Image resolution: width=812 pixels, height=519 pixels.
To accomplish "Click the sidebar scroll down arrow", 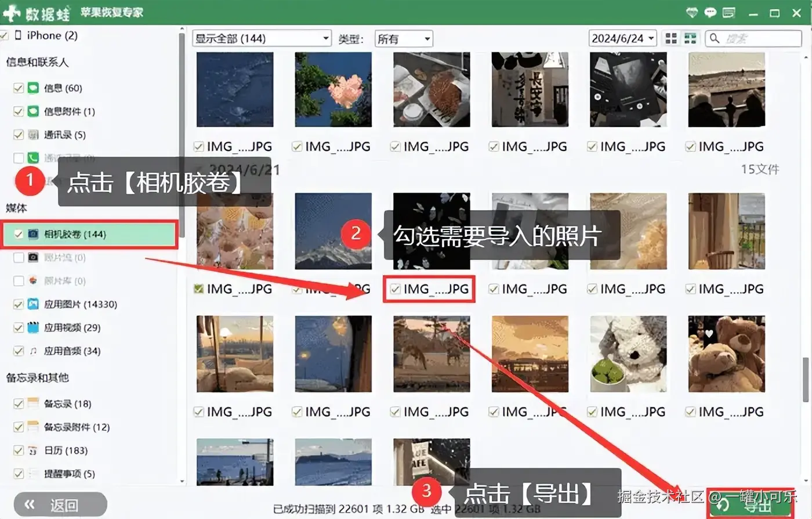I will [x=182, y=481].
